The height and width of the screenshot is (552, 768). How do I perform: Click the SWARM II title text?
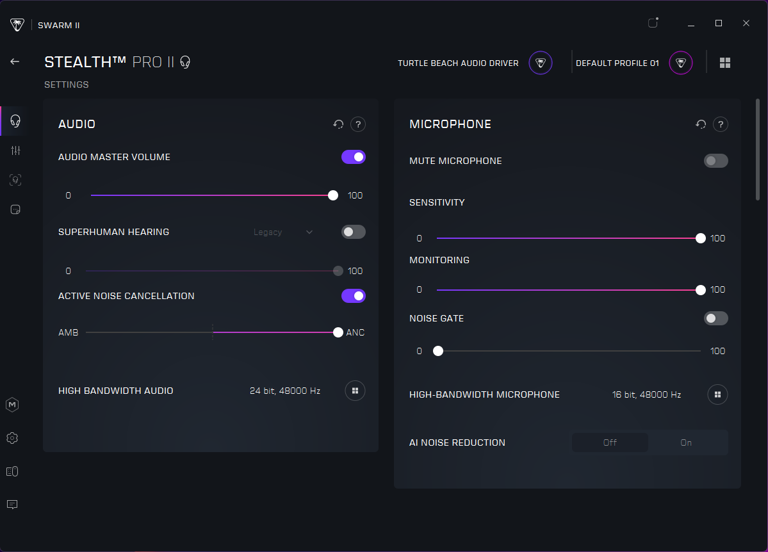click(59, 25)
